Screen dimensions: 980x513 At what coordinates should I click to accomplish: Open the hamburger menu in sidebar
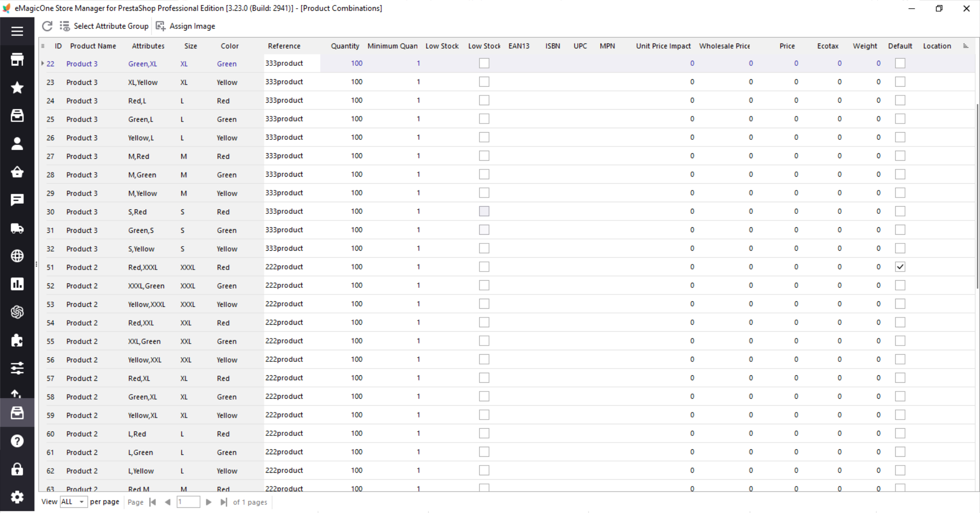[17, 31]
